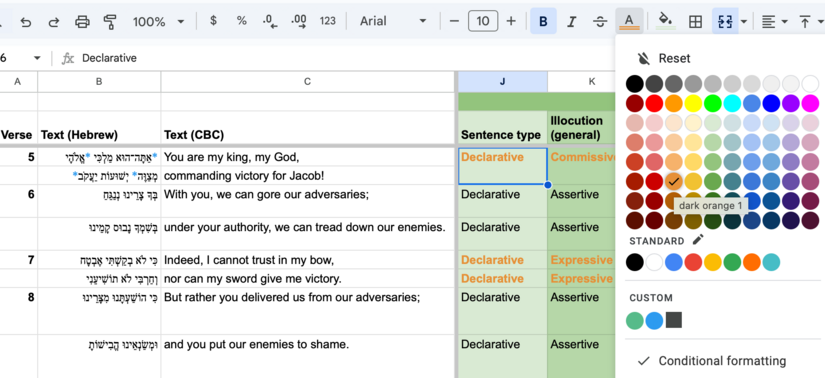
Task: Pick the cyan swatch in bright row
Action: [x=732, y=103]
